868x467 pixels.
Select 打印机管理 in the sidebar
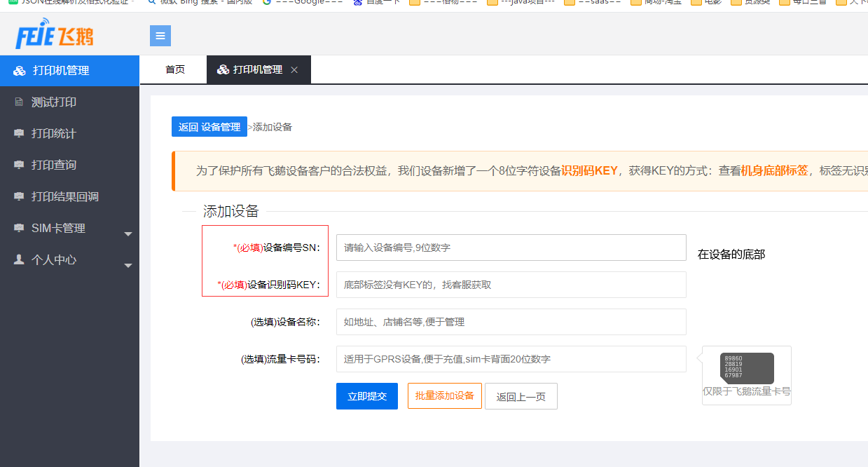60,71
